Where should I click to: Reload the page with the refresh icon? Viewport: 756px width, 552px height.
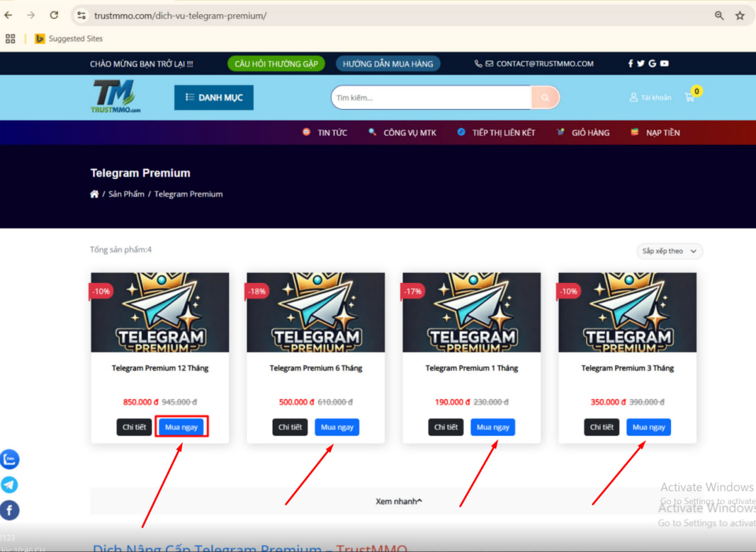pos(54,15)
